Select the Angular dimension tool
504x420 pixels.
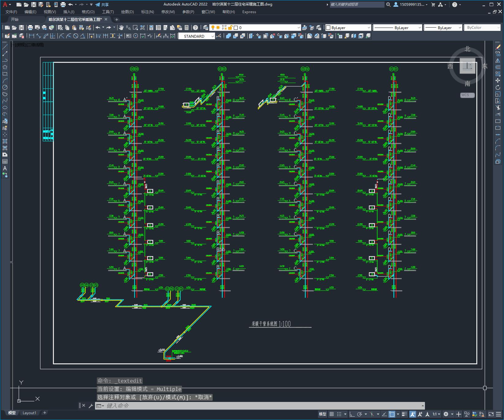[82, 36]
